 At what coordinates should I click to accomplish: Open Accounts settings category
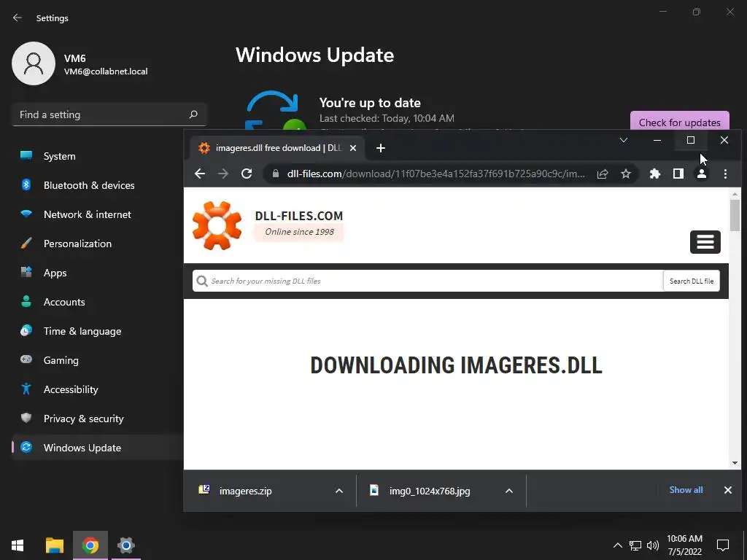tap(98, 302)
